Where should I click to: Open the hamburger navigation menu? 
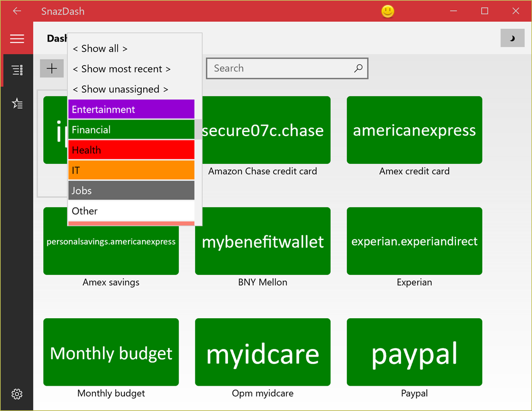coord(17,39)
